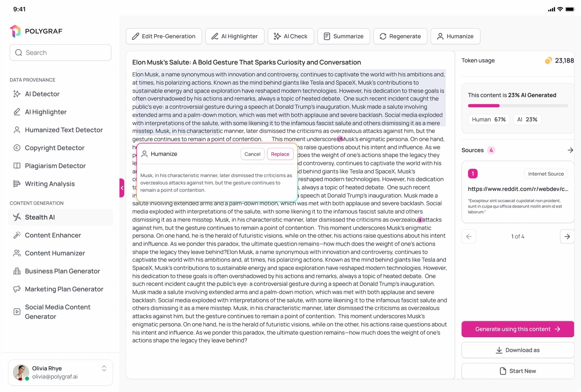
Task: Expand Olivia Rhye account switcher chevrons
Action: coord(104,369)
